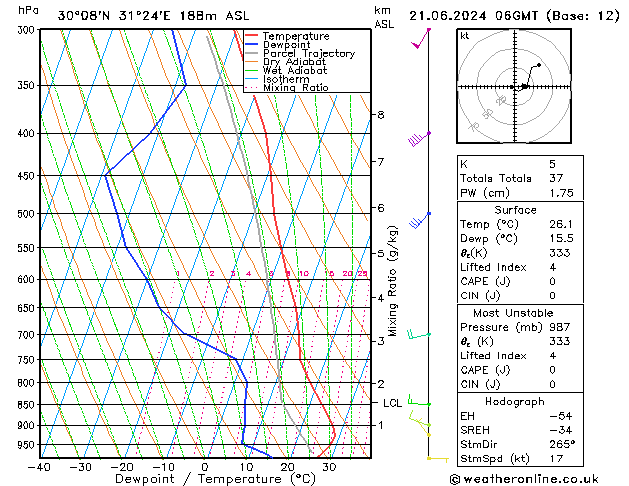Click the red Temperature legend line
Screen dimensions: 629x486
pyautogui.click(x=252, y=36)
